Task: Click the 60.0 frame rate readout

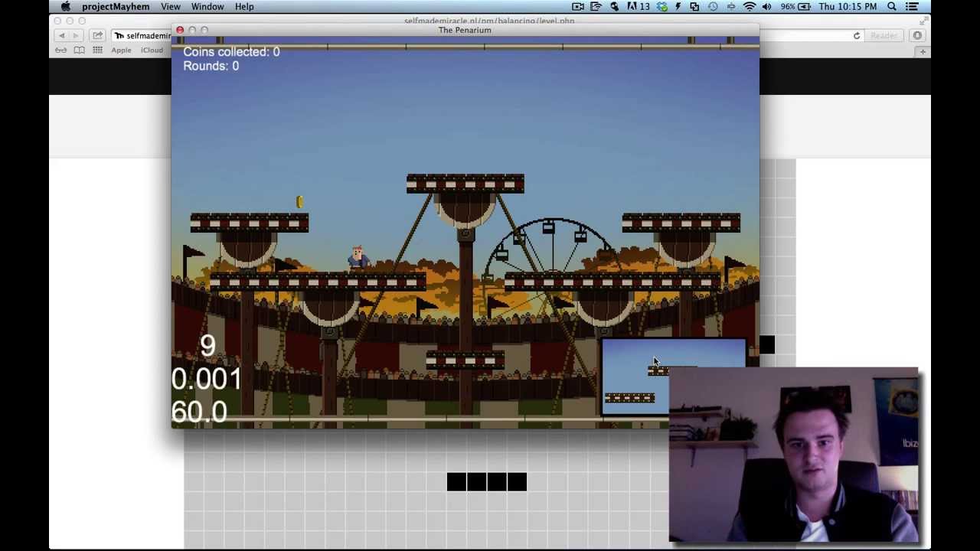Action: pyautogui.click(x=199, y=412)
